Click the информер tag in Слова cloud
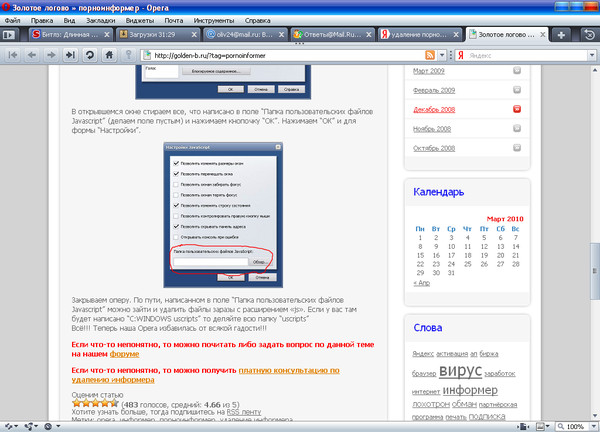This screenshot has height=432, width=600. pos(470,390)
